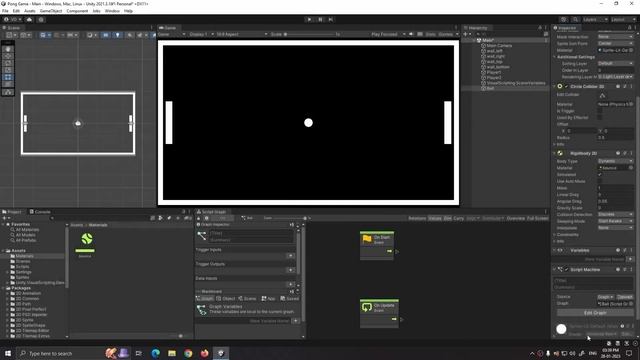Image resolution: width=640 pixels, height=360 pixels.
Task: Open the Body Type dropdown set to Dynamic
Action: point(616,161)
